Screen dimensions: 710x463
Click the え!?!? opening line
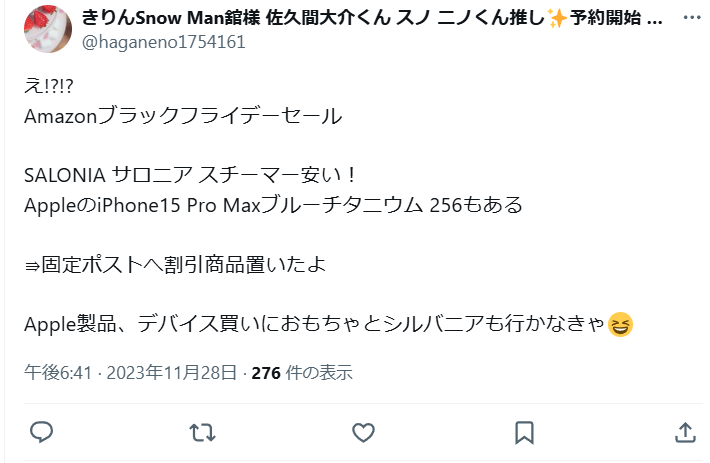(x=48, y=86)
